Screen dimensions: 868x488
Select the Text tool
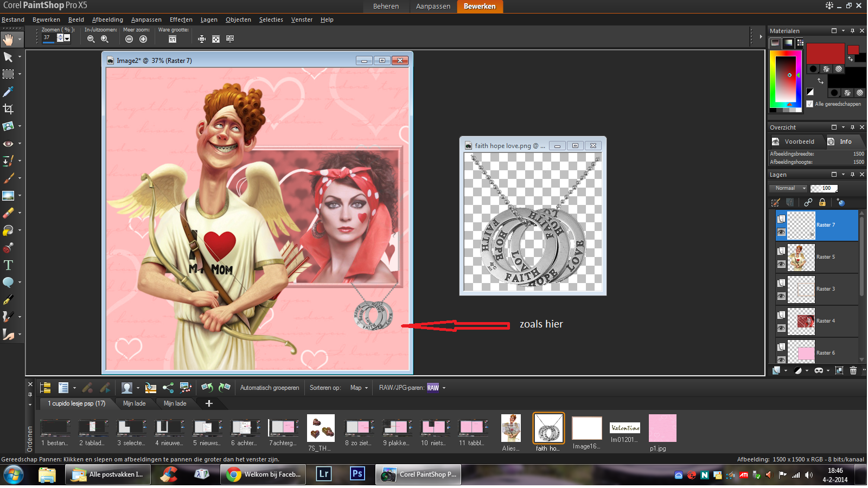pyautogui.click(x=8, y=265)
